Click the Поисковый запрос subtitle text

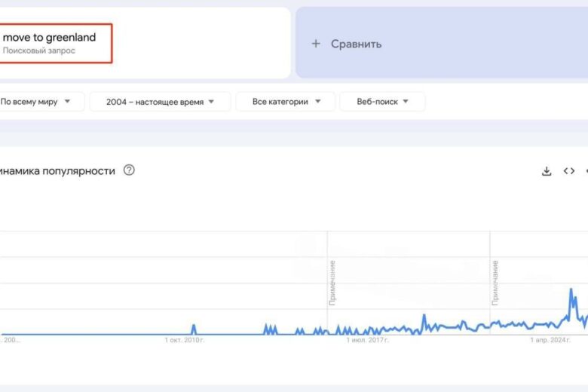point(39,51)
